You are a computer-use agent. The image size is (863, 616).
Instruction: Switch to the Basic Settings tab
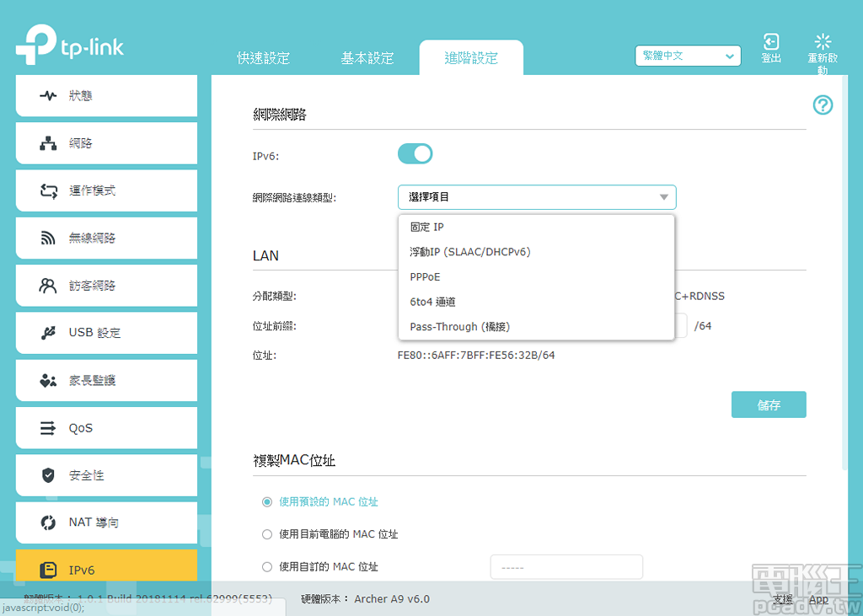(367, 58)
